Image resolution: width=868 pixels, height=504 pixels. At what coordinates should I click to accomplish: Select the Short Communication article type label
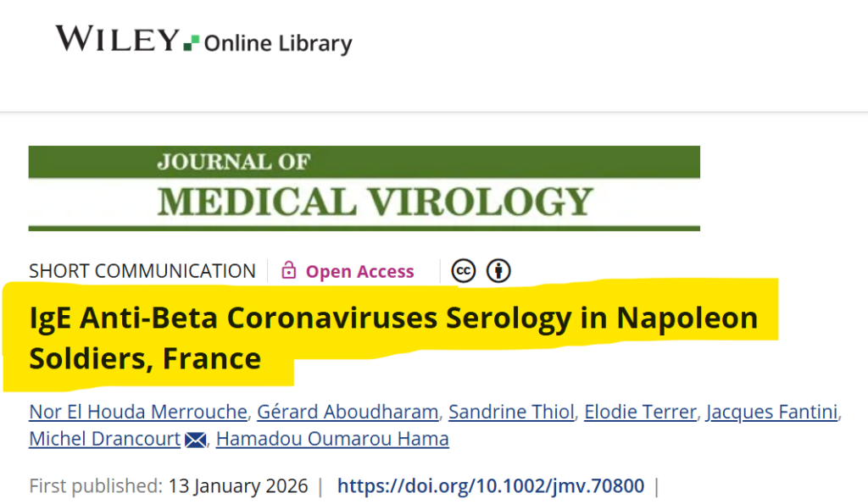(142, 271)
